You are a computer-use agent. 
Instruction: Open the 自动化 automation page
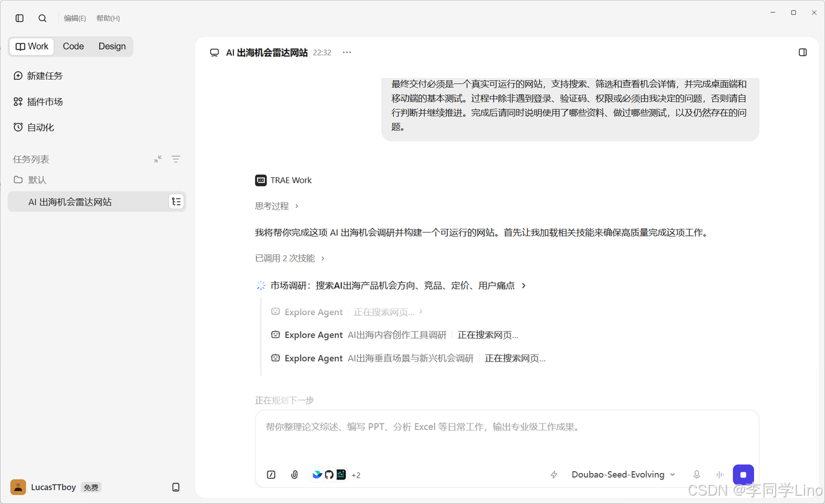34,128
